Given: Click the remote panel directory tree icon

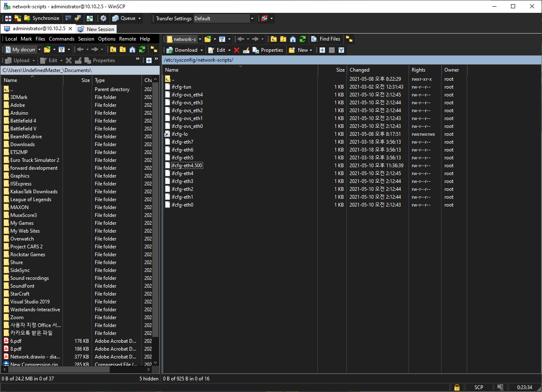Looking at the screenshot, I should (x=349, y=39).
